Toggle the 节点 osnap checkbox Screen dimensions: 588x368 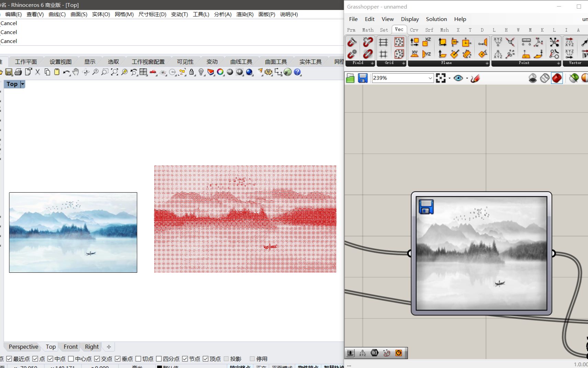(185, 359)
